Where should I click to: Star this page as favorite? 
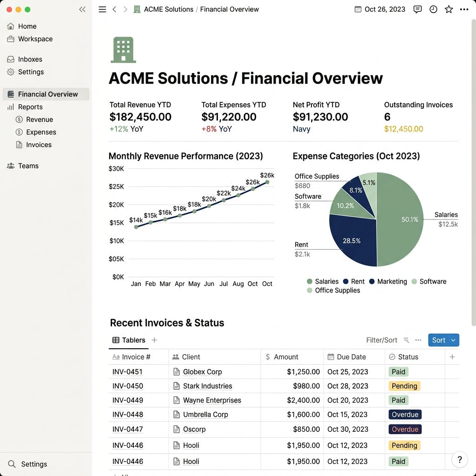tap(449, 9)
